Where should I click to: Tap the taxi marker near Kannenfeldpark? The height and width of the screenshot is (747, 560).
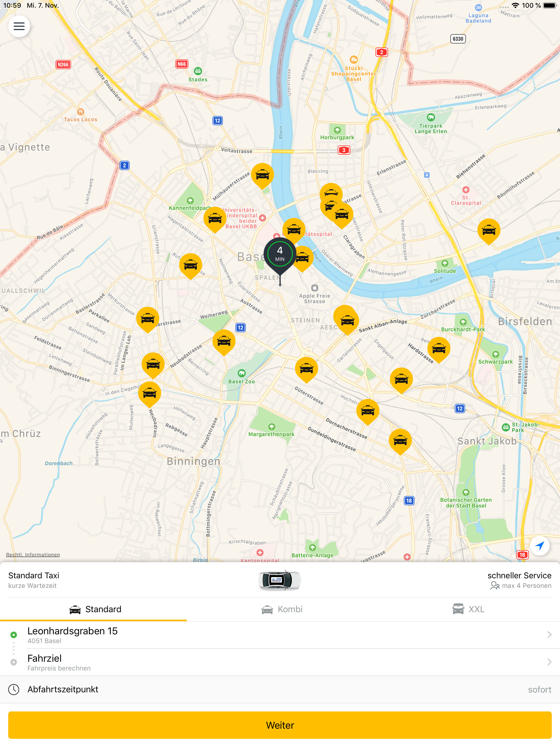click(x=215, y=218)
